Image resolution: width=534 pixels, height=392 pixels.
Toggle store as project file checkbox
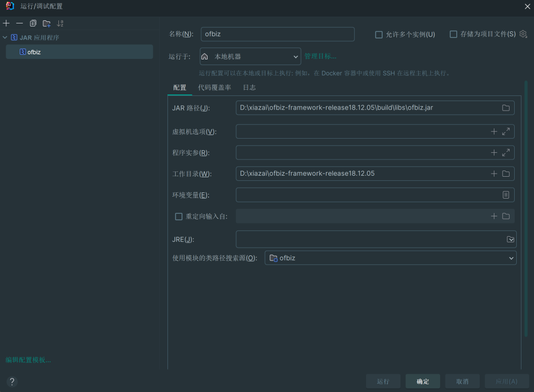pos(453,34)
